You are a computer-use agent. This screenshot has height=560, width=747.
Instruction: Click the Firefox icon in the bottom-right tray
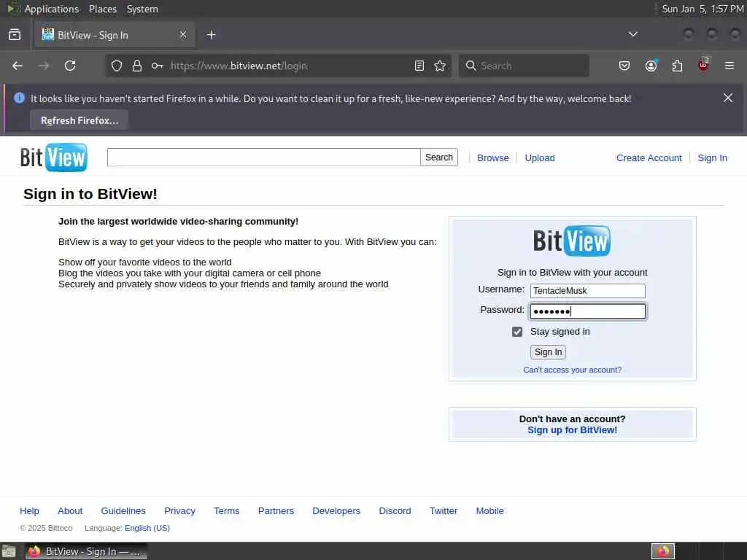(663, 551)
